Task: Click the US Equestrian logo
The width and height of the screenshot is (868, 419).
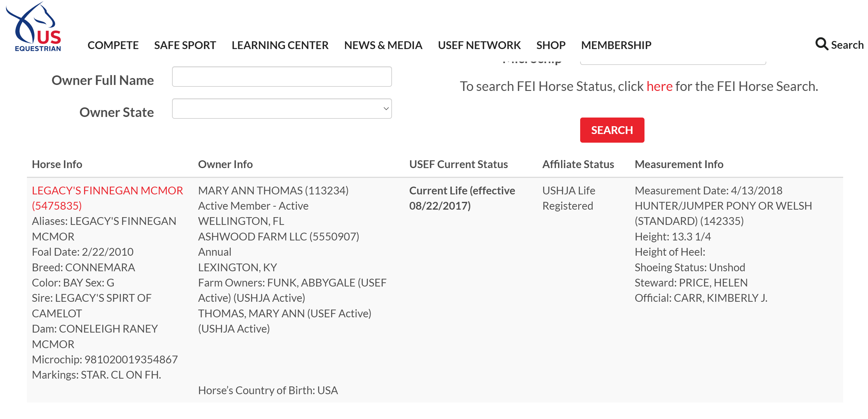Action: coord(34,27)
